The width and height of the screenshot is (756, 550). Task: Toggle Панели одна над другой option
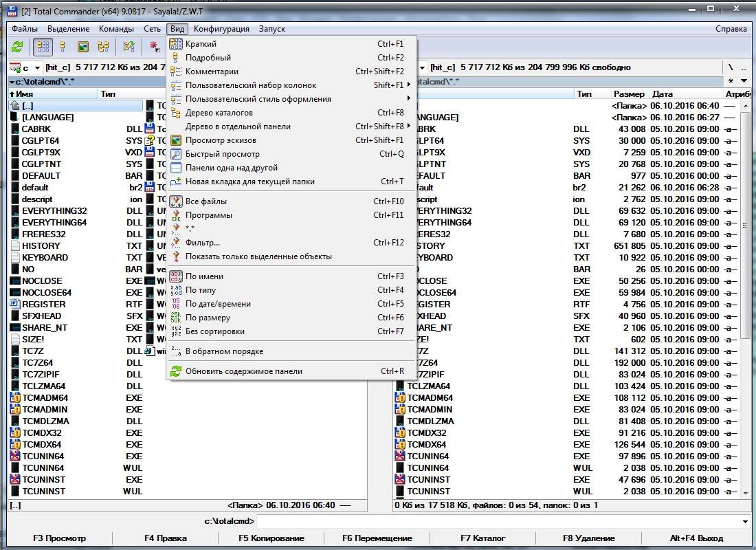(291, 168)
